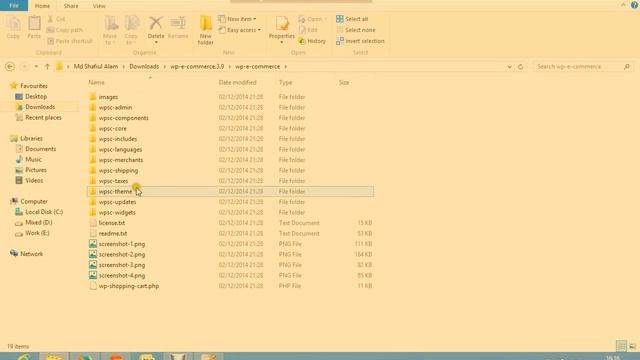Sort by the Size column header

point(344,82)
